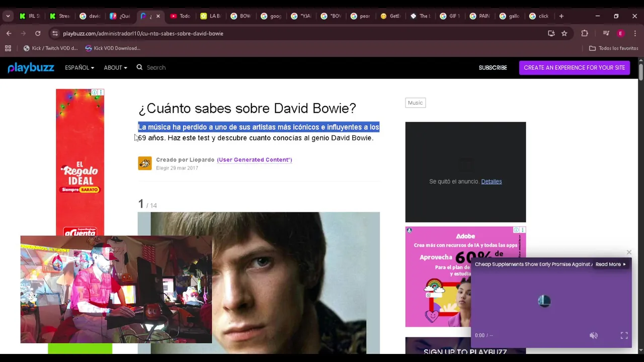
Task: Switch to the 'GetE' emoji tab
Action: click(390, 16)
